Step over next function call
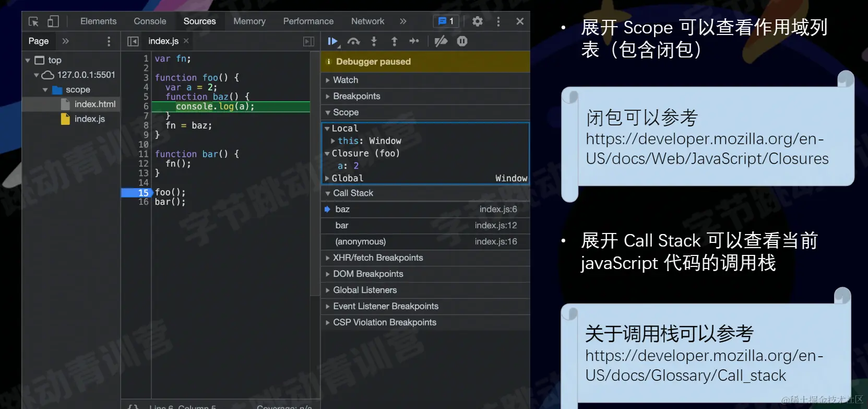This screenshot has width=868, height=409. point(354,41)
